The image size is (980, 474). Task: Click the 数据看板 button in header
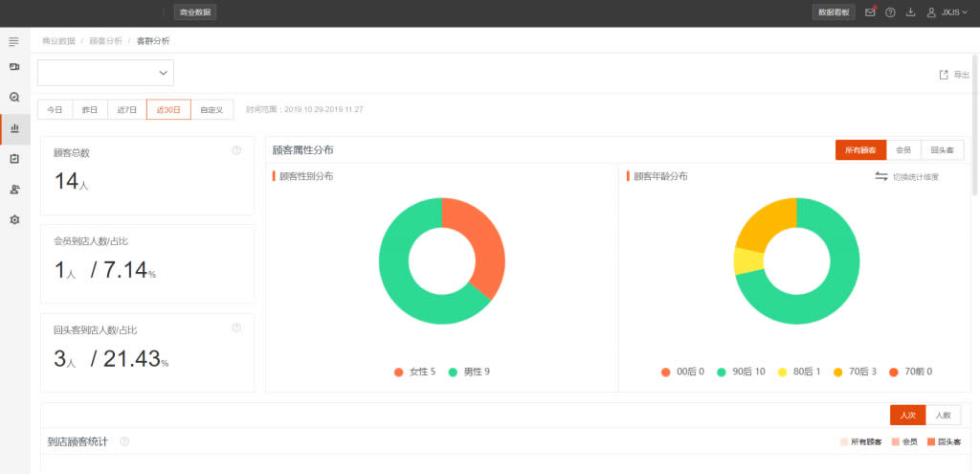tap(834, 12)
